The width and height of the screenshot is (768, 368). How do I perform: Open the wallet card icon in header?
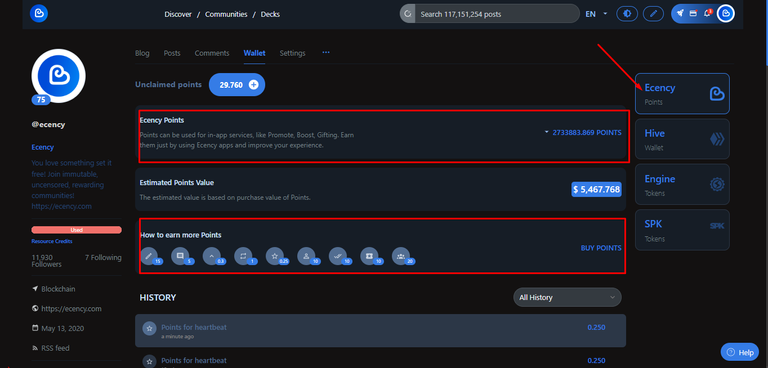693,14
